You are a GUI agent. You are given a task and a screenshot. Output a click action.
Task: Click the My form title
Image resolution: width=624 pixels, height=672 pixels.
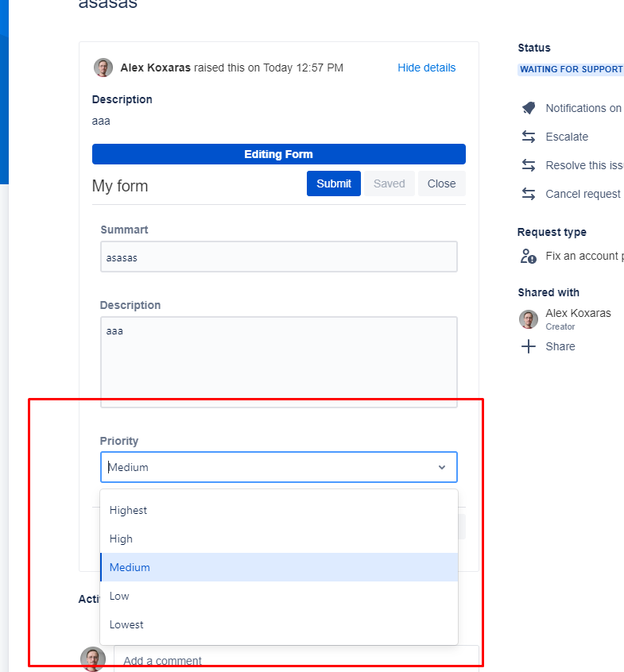[120, 186]
